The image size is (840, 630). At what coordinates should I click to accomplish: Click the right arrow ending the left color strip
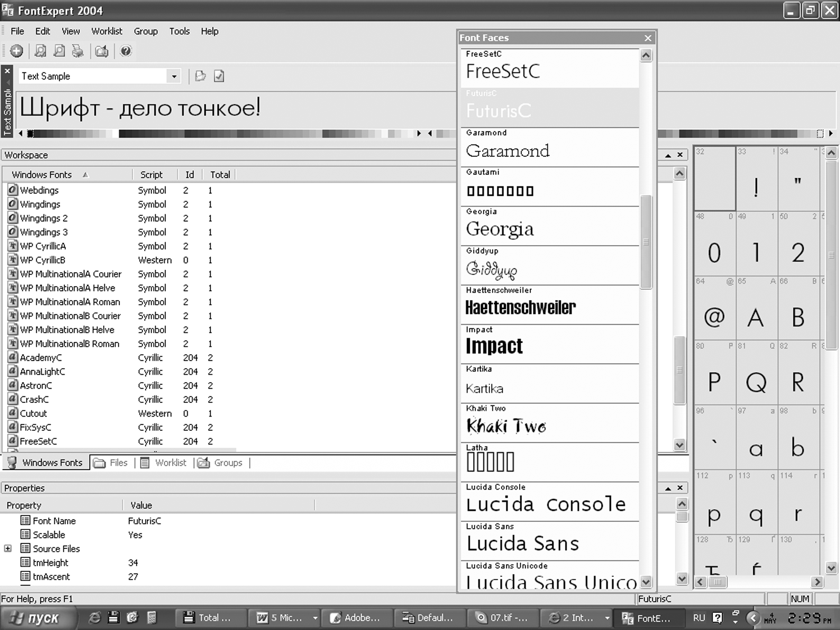(419, 134)
